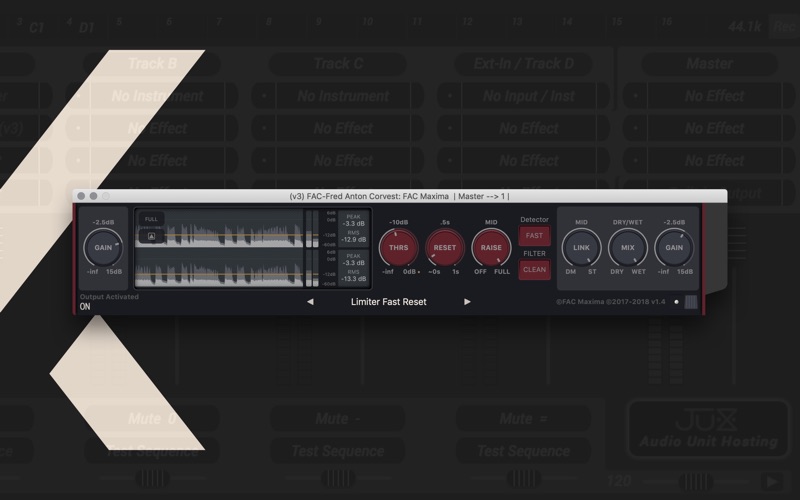
Task: Toggle the CLEAN filter button
Action: (x=534, y=270)
